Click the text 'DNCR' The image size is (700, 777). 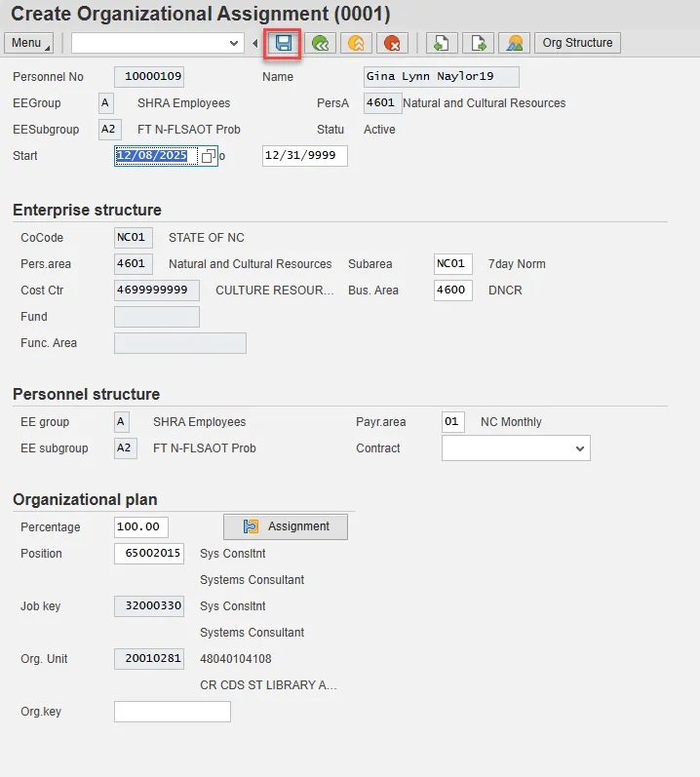click(505, 291)
